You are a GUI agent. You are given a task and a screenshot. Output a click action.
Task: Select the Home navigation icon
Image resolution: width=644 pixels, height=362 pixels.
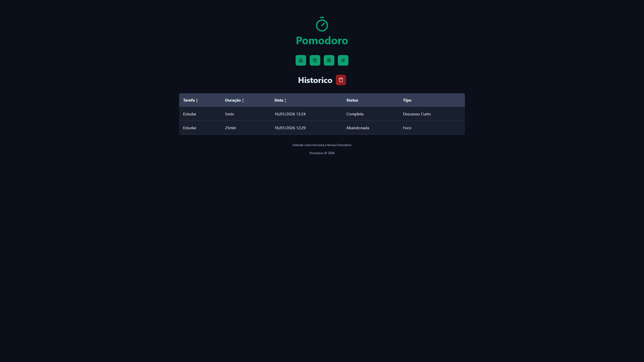click(301, 60)
